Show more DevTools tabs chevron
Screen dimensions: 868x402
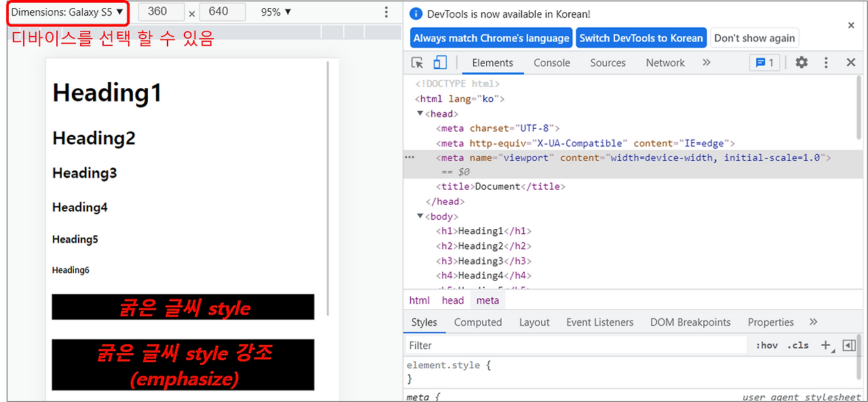(706, 63)
